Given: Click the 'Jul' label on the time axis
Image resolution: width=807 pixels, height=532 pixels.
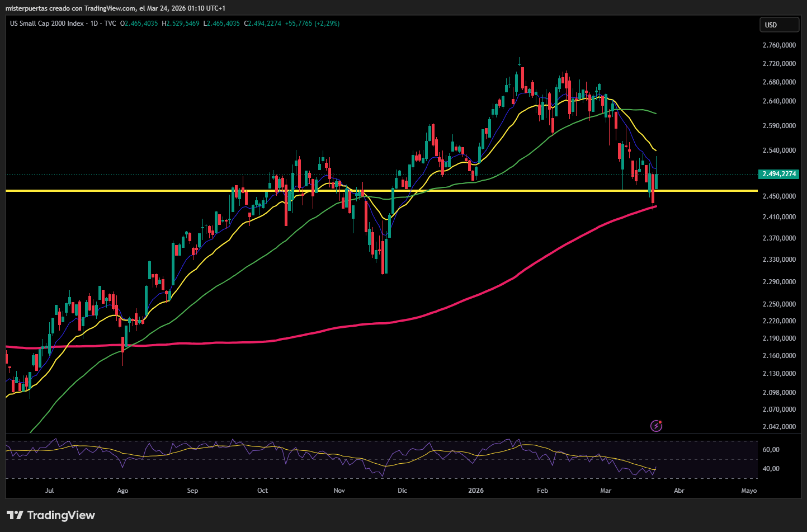Looking at the screenshot, I should 50,491.
